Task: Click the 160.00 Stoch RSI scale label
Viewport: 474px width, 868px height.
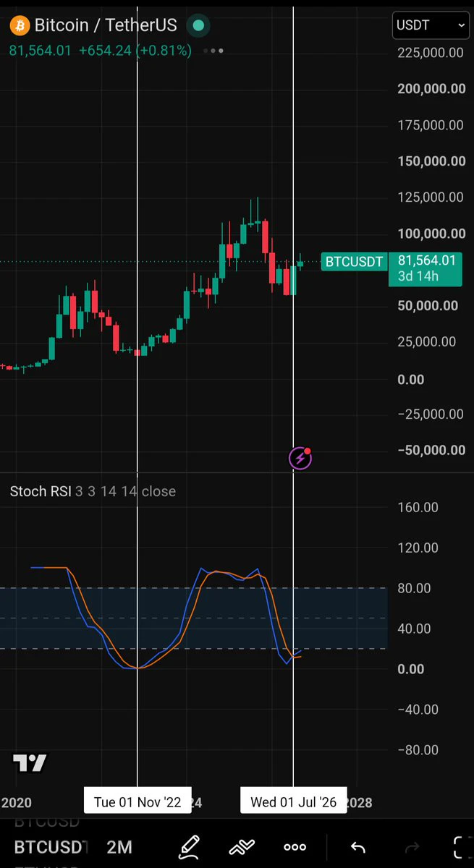Action: [x=418, y=507]
